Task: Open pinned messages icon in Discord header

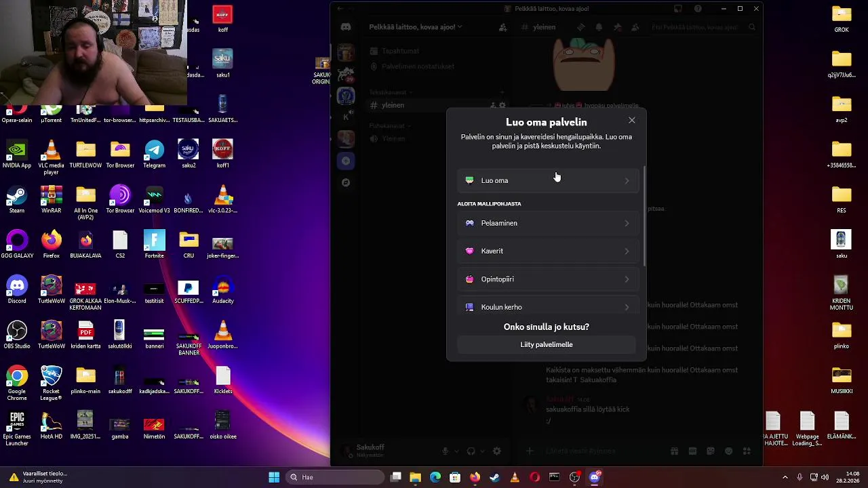Action: click(617, 27)
